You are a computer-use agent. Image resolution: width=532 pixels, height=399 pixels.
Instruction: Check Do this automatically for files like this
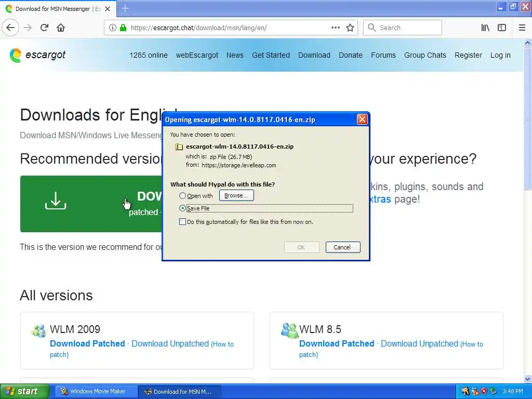pyautogui.click(x=182, y=222)
